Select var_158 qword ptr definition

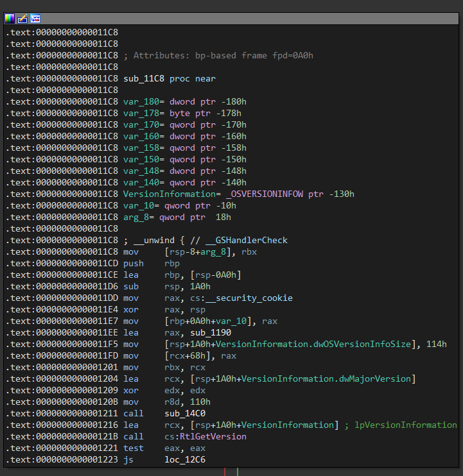click(x=185, y=148)
